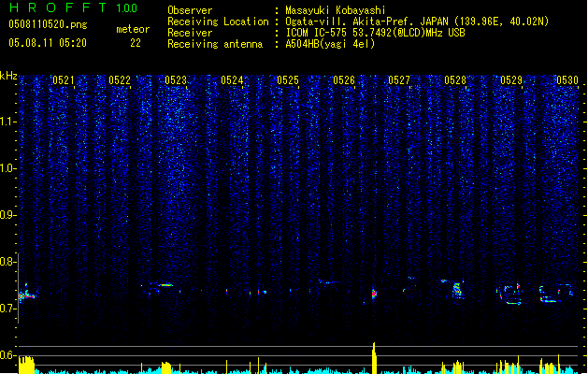This screenshot has width=588, height=374.
Task: Click the date stamp 05.08.11 05:20
Action: 48,43
